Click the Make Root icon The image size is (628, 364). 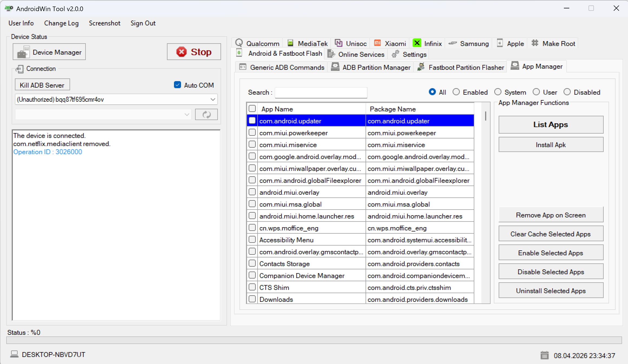pos(535,43)
